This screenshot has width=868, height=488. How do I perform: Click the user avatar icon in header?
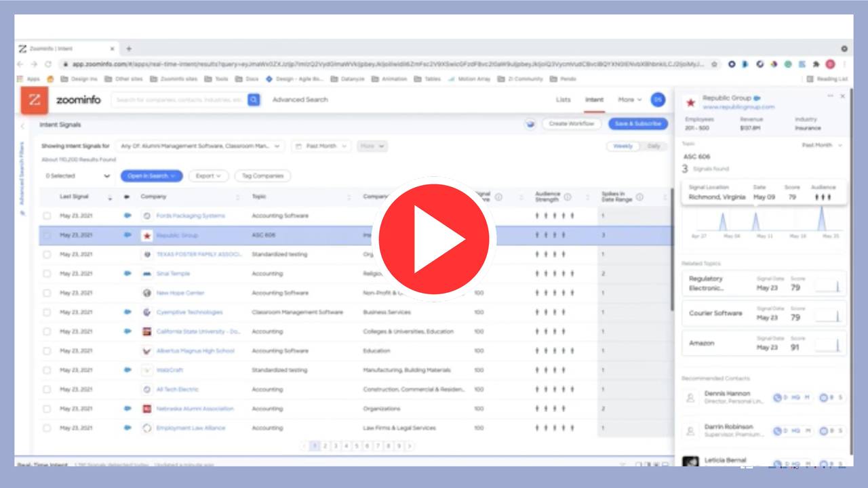tap(657, 100)
